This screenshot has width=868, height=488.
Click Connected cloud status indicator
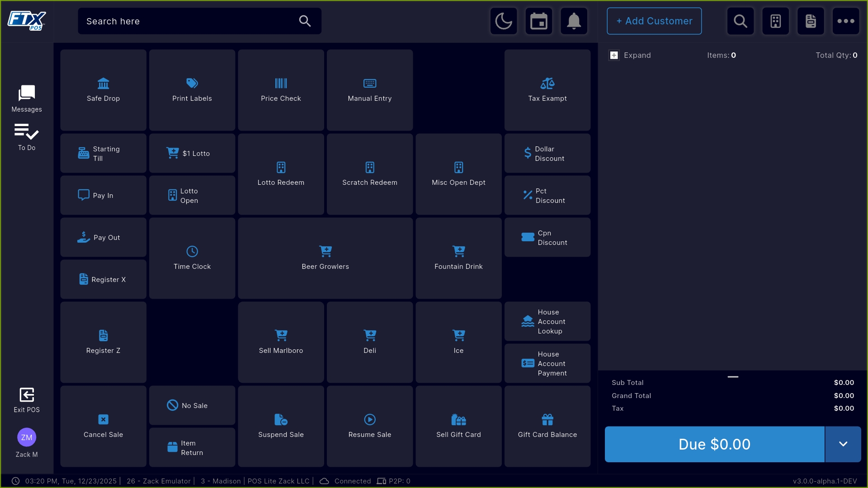click(x=345, y=481)
